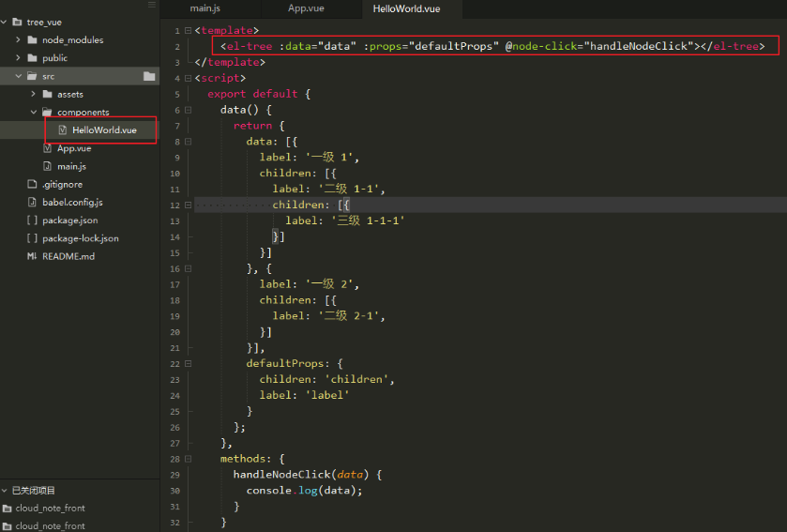Fold code at line 1 template marker
This screenshot has width=787, height=532.
189,31
